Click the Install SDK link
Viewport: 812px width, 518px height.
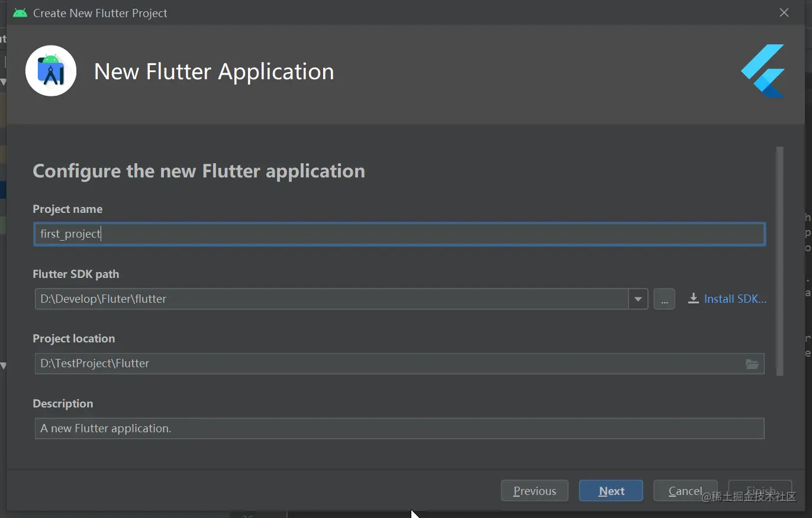point(735,299)
